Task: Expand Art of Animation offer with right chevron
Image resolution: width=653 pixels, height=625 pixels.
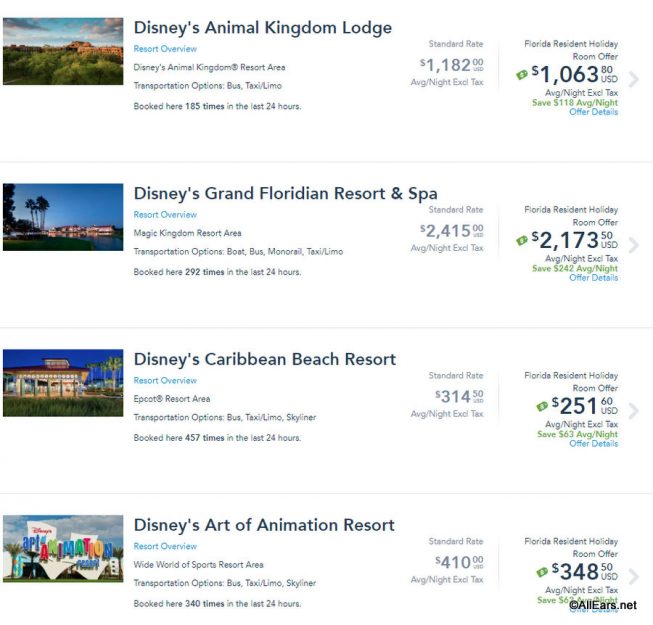Action: point(633,576)
